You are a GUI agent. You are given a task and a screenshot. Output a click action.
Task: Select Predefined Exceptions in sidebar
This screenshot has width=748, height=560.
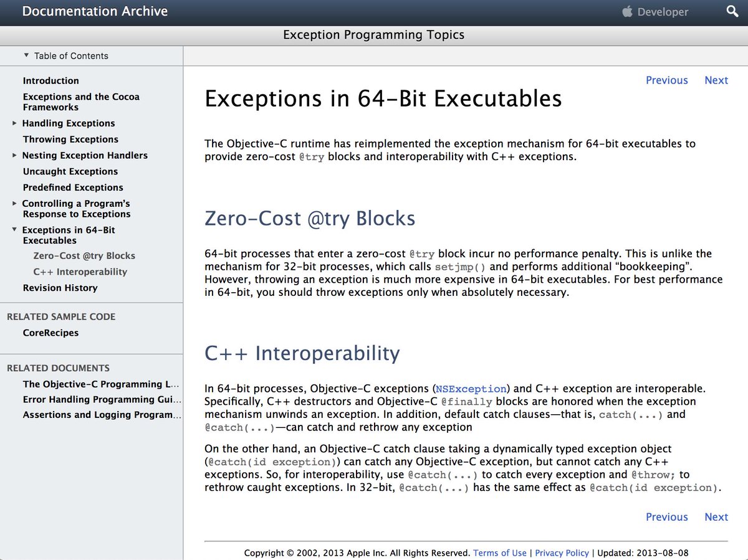tap(73, 187)
